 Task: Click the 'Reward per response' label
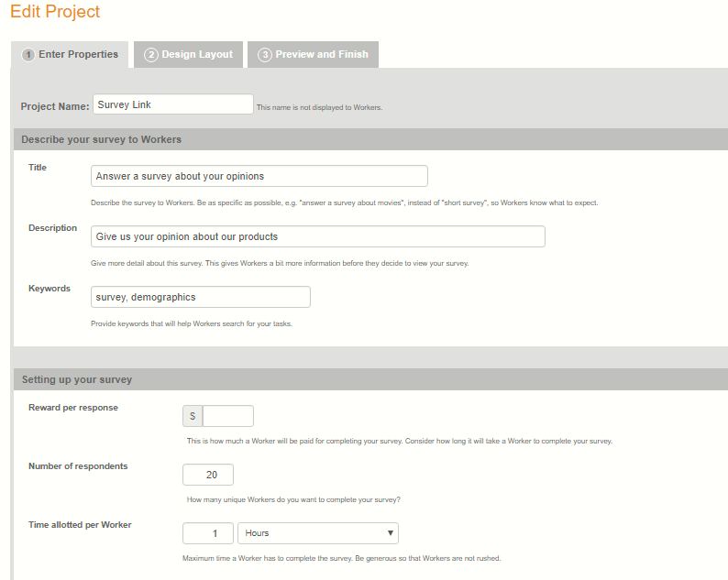[x=73, y=408]
